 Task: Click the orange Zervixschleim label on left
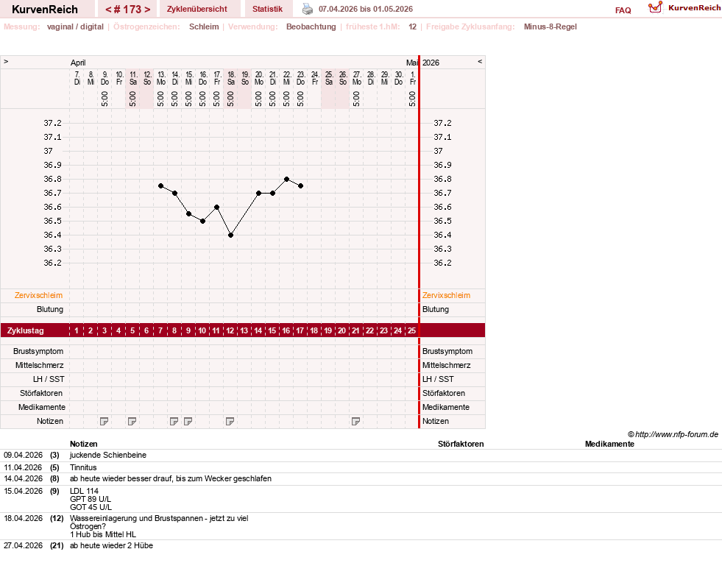click(39, 295)
